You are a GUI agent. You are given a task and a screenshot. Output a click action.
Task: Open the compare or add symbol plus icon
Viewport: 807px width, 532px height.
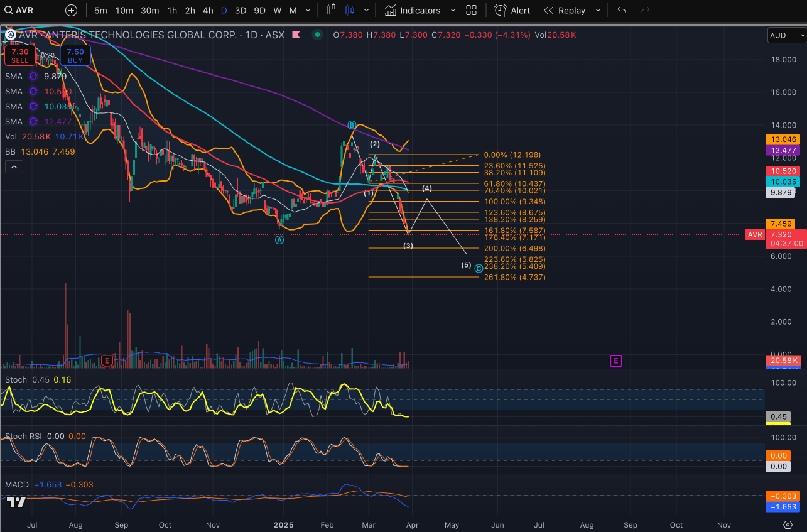click(x=71, y=10)
